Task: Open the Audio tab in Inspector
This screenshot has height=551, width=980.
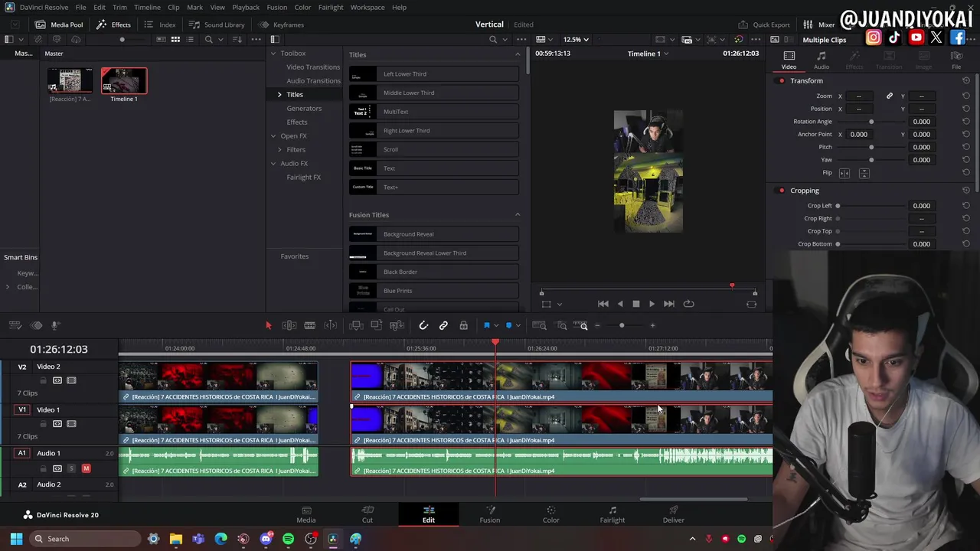Action: point(822,60)
